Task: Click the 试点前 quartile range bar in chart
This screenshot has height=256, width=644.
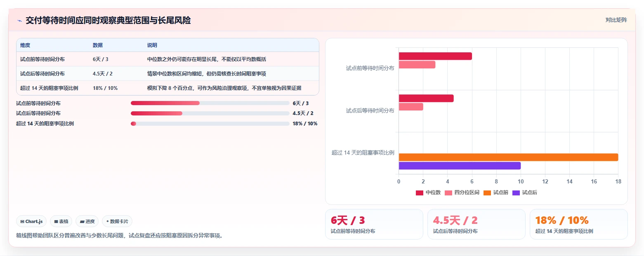Action: [x=417, y=65]
